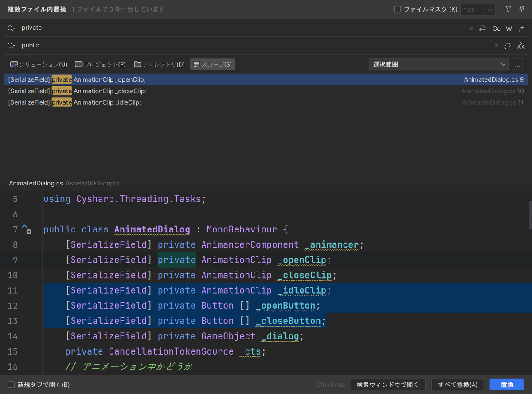This screenshot has width=532, height=394.
Task: Clear the search field with the X icon
Action: point(471,28)
